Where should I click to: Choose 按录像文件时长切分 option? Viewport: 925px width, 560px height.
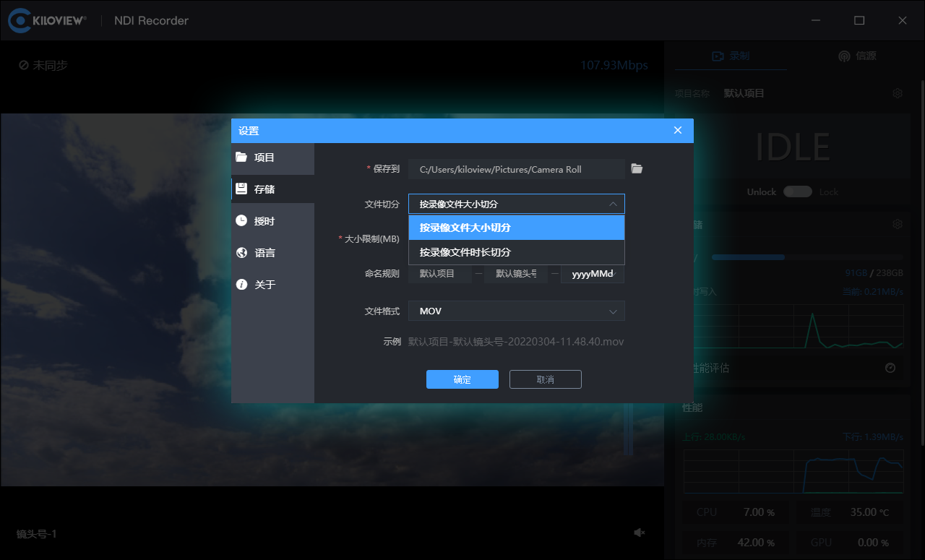click(x=516, y=252)
